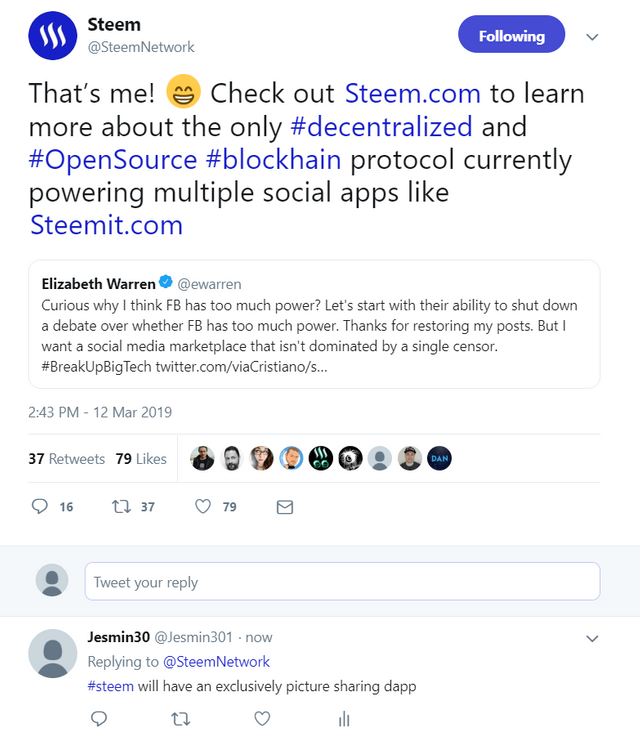Screen dimensions: 640x735
Task: Select the #decentralized hashtag
Action: point(381,127)
